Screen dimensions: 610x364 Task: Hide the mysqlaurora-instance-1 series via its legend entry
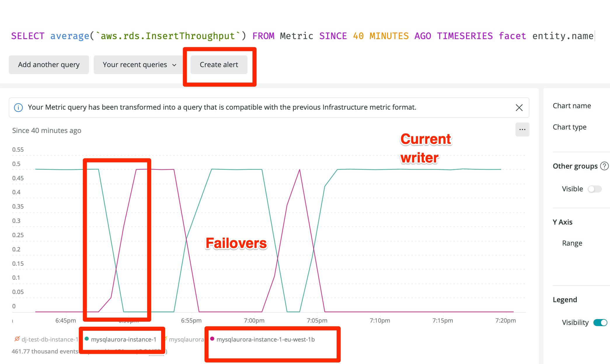[124, 339]
